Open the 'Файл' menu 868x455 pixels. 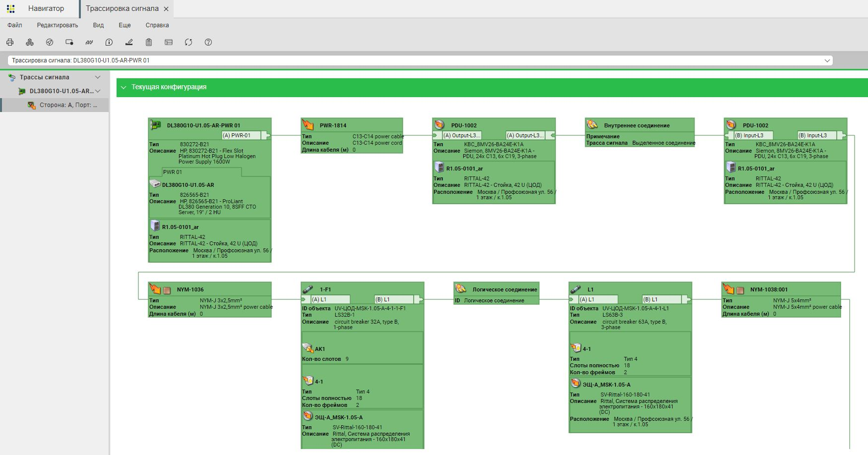[15, 25]
